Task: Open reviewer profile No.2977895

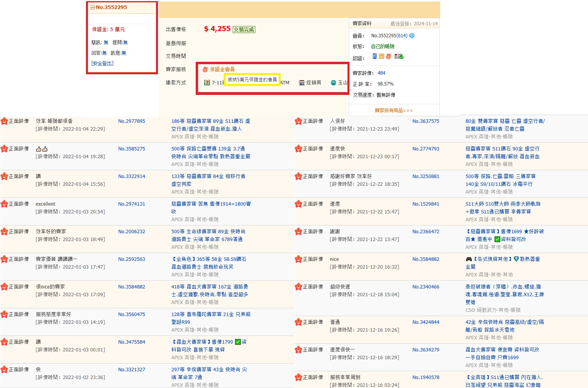Action: coord(132,121)
